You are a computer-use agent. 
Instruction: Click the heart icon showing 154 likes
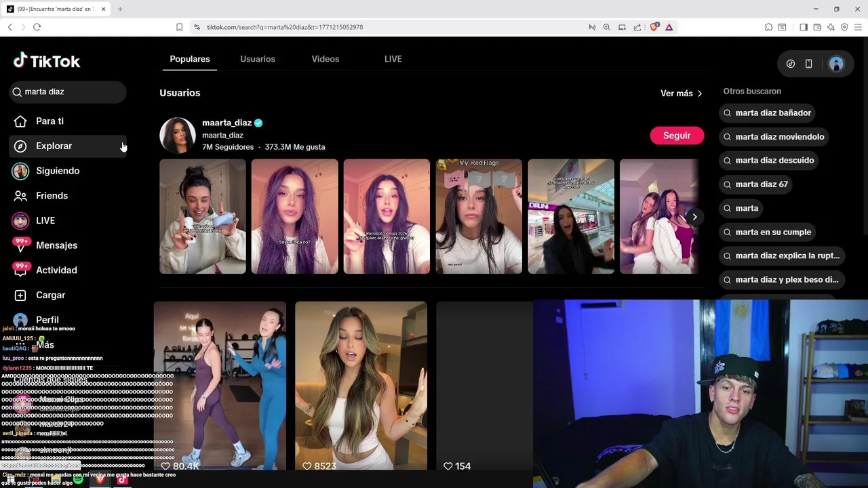pyautogui.click(x=448, y=466)
